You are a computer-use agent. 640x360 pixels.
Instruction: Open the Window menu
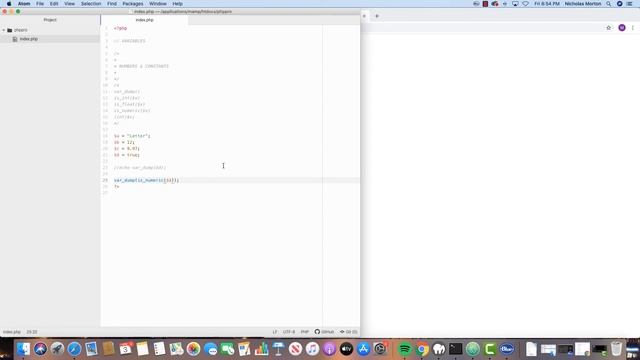158,4
